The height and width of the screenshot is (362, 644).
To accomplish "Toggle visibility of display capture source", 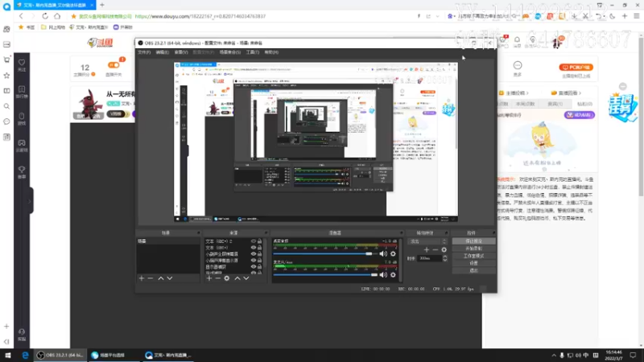I will (x=254, y=267).
